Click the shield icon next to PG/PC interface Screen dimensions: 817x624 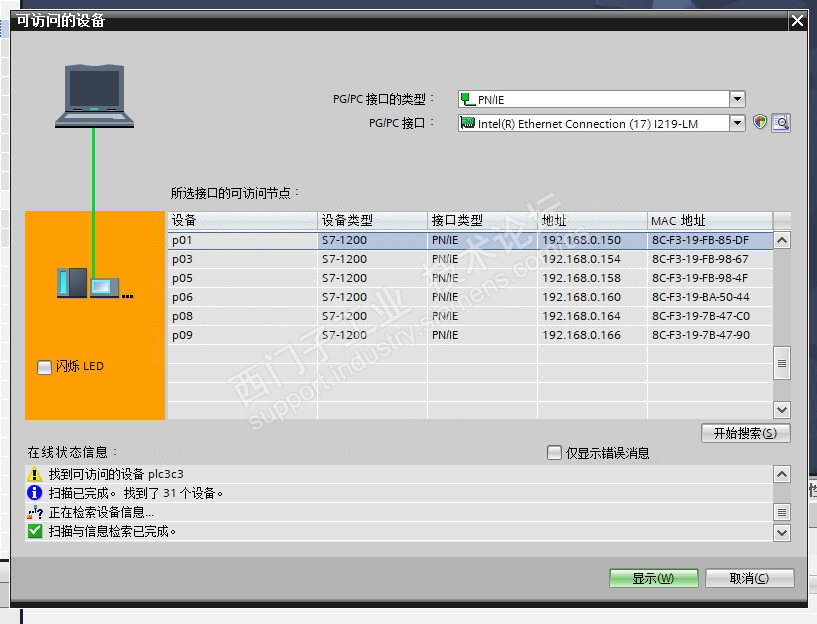click(x=760, y=122)
